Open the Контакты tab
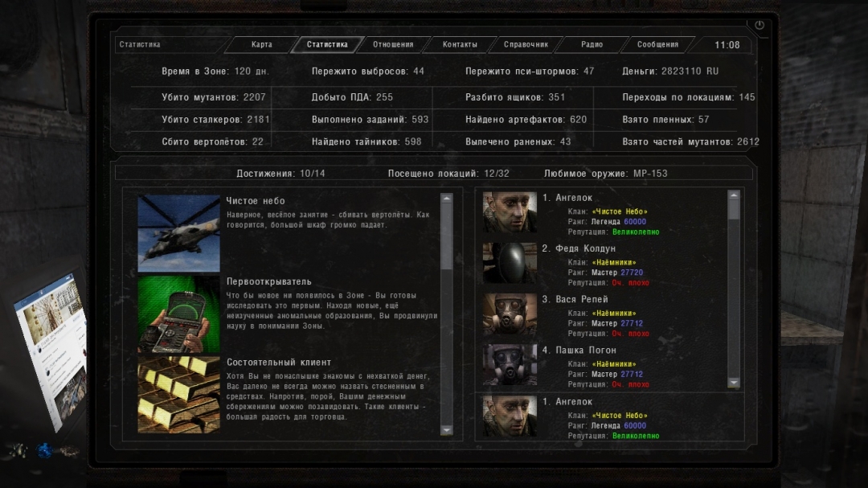Image resolution: width=868 pixels, height=488 pixels. tap(460, 45)
